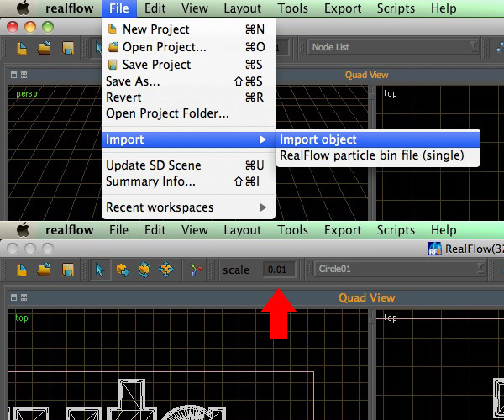This screenshot has height=420, width=504.
Task: Click the single-view layout icon in lower Quad View
Action: pyautogui.click(x=13, y=297)
